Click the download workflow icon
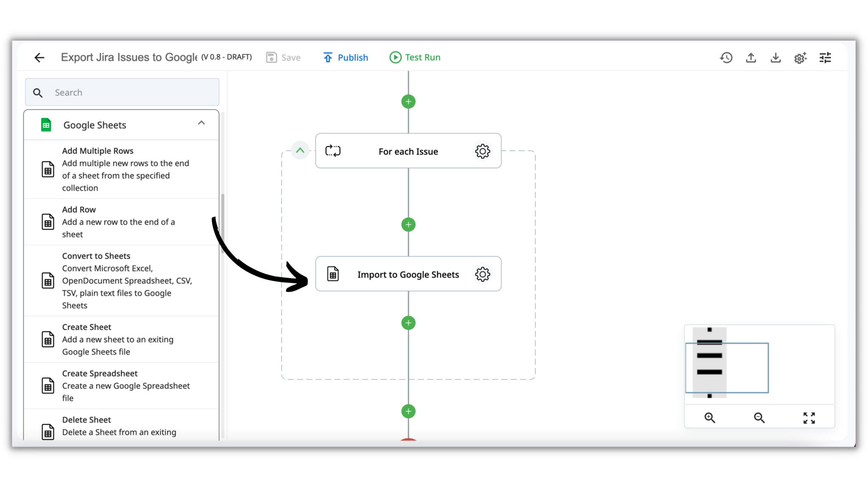 776,58
